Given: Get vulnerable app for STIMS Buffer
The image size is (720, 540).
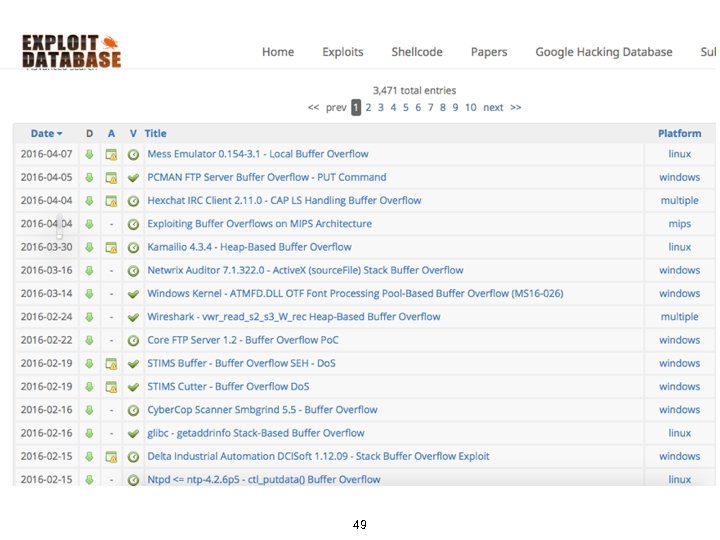Looking at the screenshot, I should click(x=111, y=364).
